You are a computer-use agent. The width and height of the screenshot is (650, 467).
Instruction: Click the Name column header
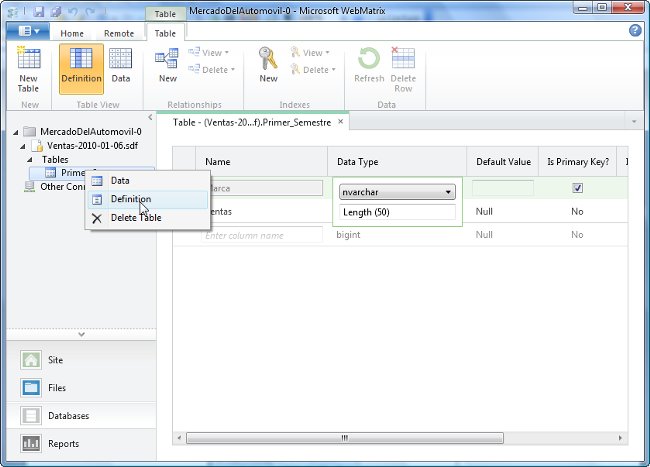tap(261, 162)
